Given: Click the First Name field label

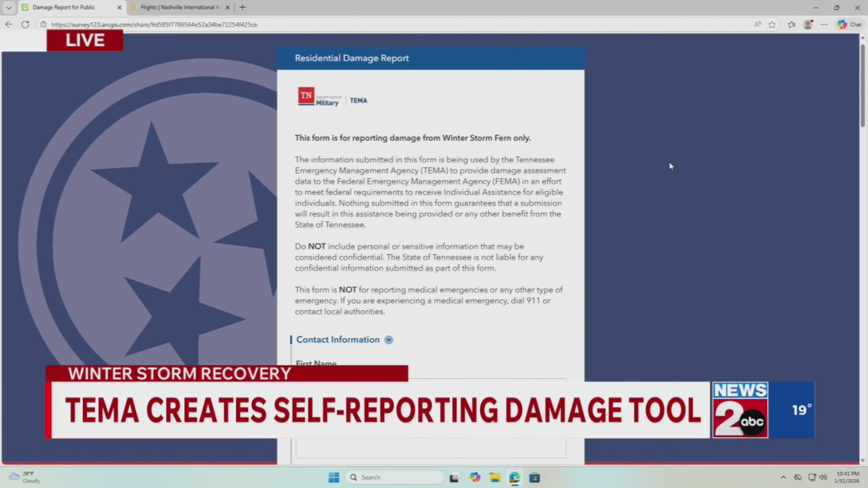Looking at the screenshot, I should (316, 363).
